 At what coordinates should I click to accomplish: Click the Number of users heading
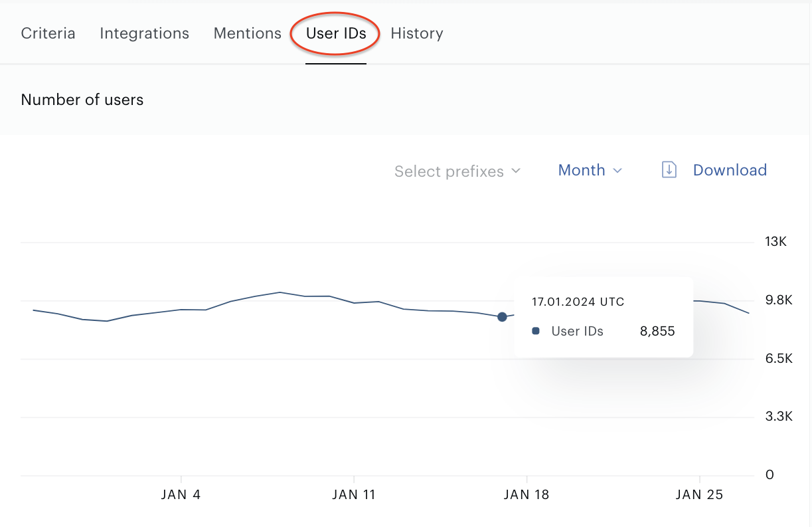82,100
